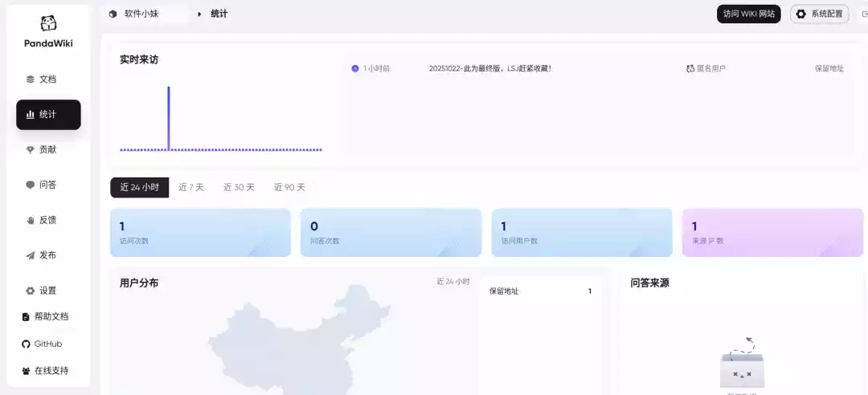Open 系统配置 system configuration

[819, 14]
